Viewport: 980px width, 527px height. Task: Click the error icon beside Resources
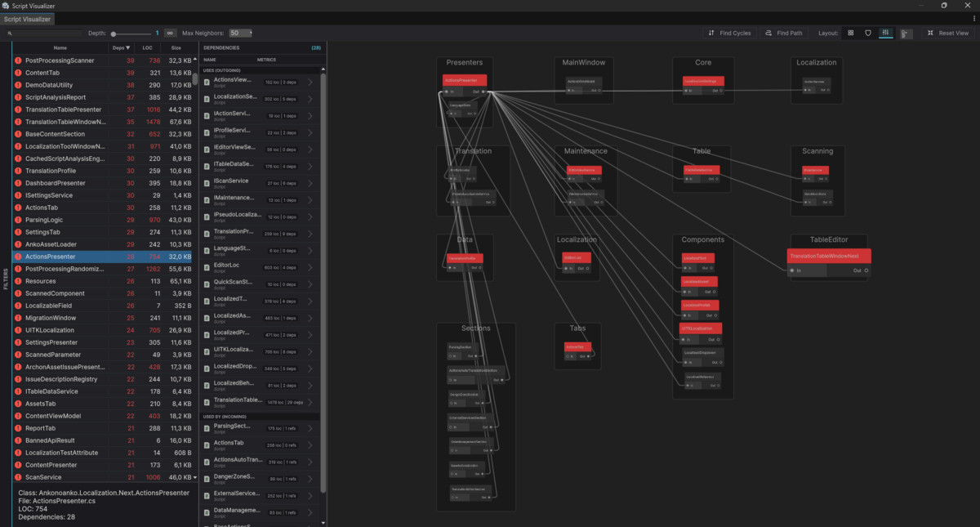(19, 281)
